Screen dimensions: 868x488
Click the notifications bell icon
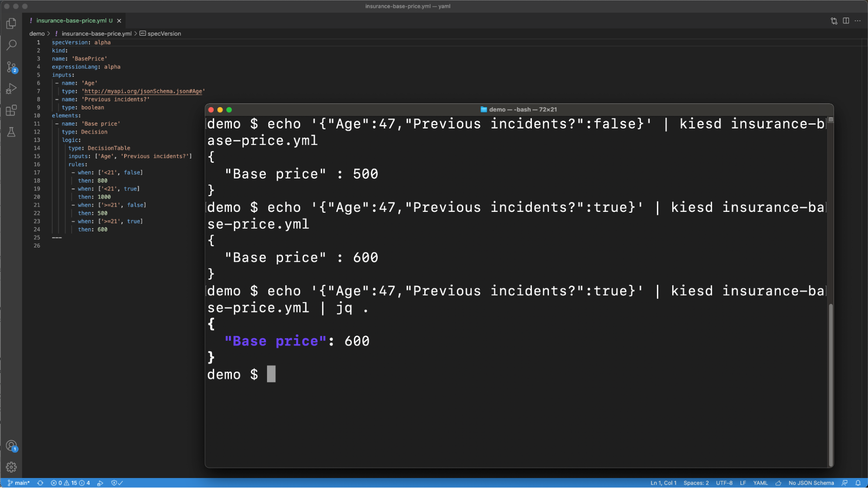tap(858, 483)
